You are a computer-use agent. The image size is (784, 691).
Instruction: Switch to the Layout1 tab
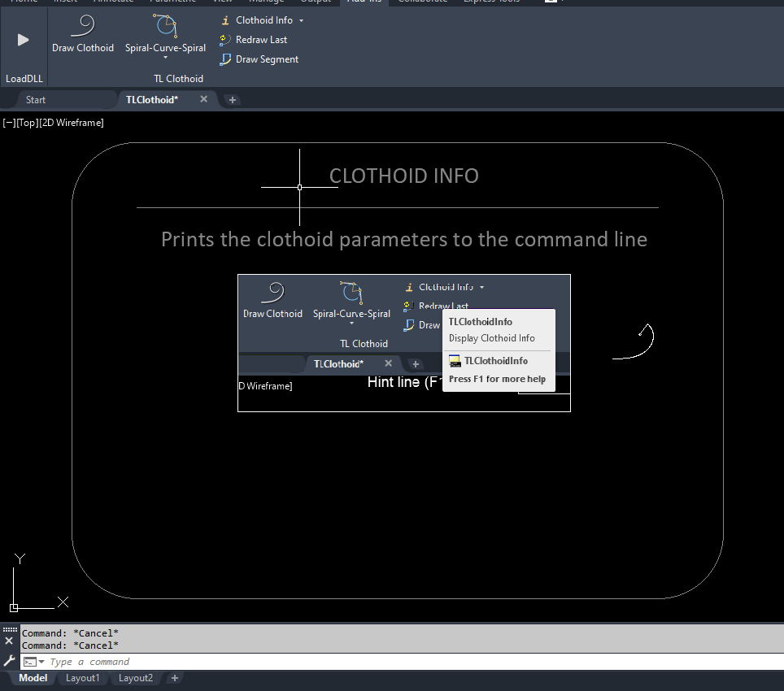(x=83, y=678)
